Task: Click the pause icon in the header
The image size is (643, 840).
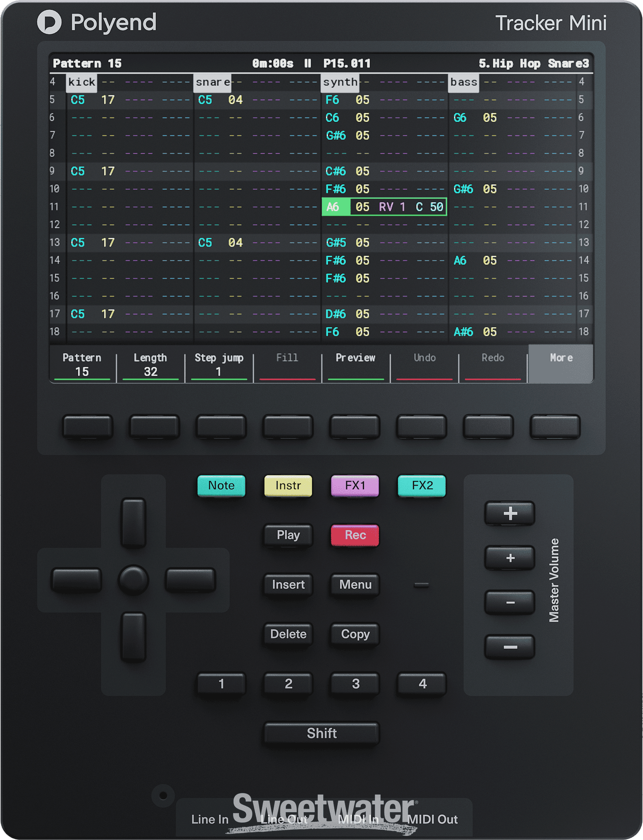Action: tap(307, 64)
